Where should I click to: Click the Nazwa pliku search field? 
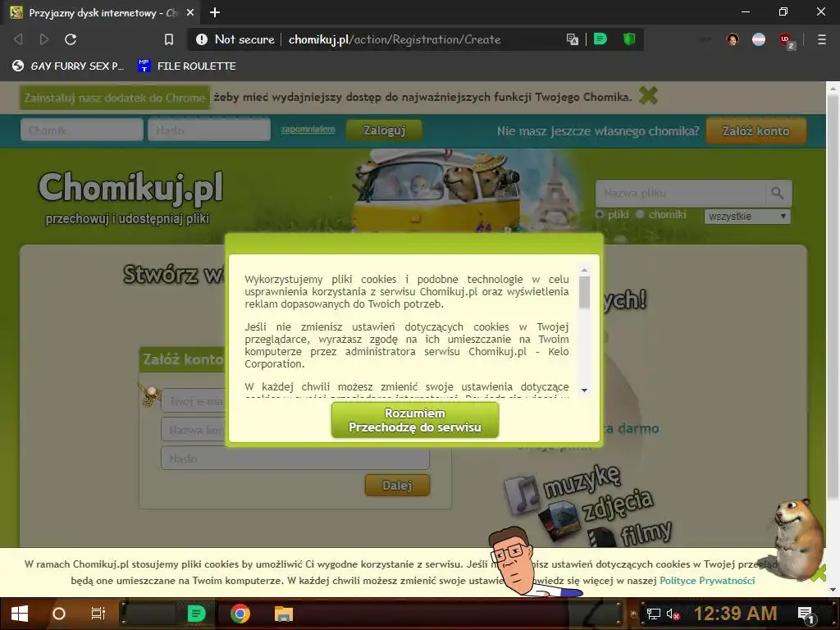click(680, 194)
